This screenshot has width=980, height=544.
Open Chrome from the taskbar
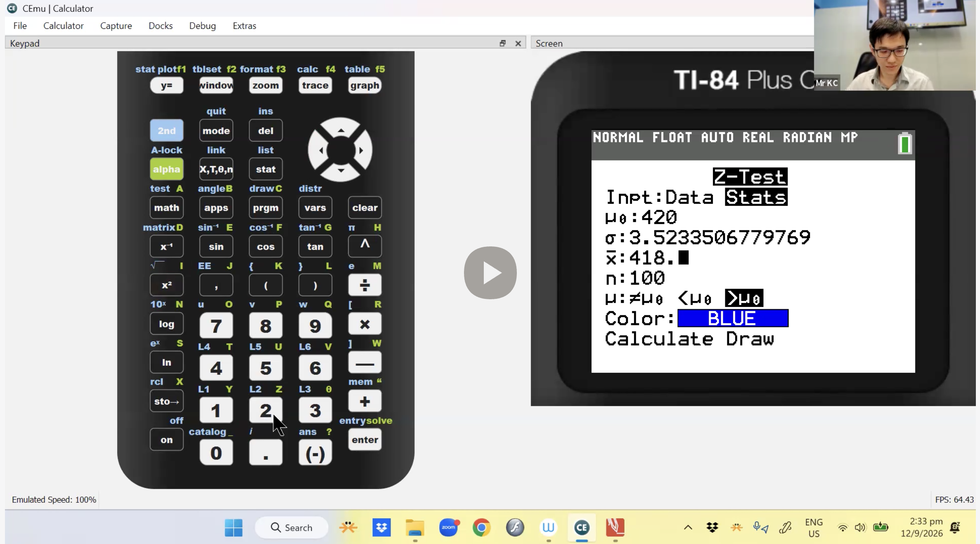(x=481, y=527)
